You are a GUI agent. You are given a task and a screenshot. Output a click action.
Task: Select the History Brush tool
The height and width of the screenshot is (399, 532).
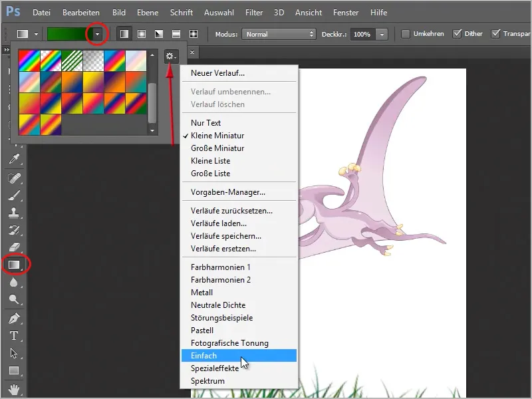[x=14, y=230]
